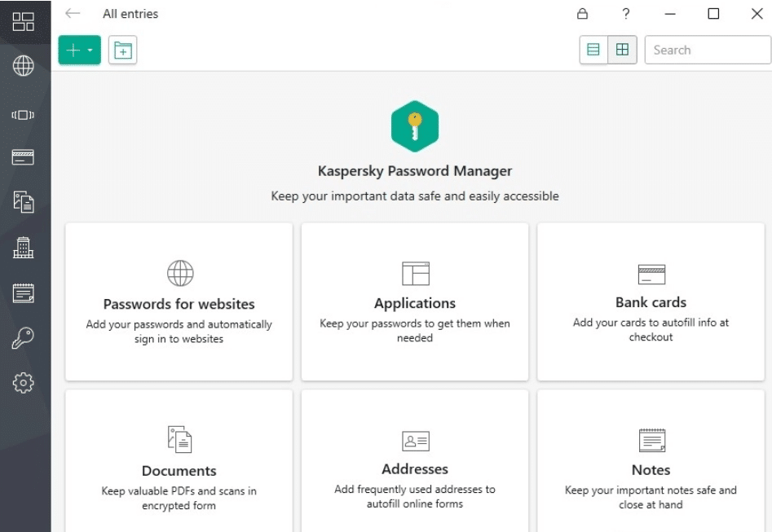Switch to list view layout
The width and height of the screenshot is (772, 532).
tap(593, 50)
